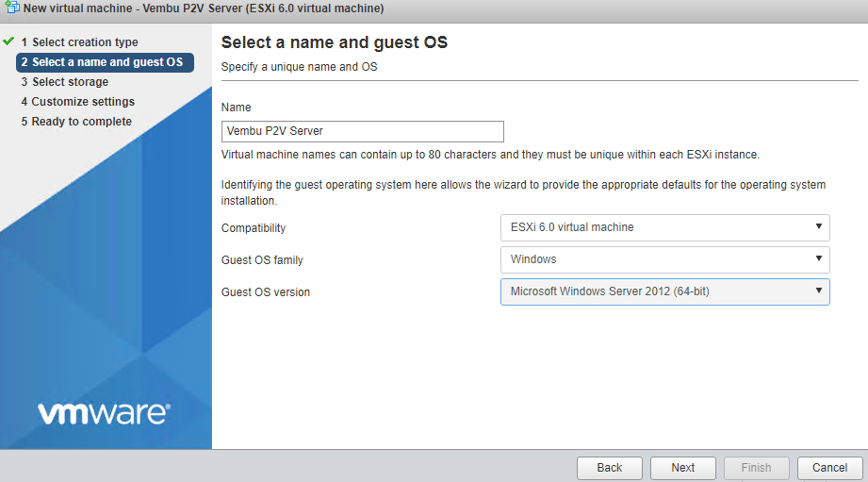Click the new virtual machine title icon

pos(12,8)
